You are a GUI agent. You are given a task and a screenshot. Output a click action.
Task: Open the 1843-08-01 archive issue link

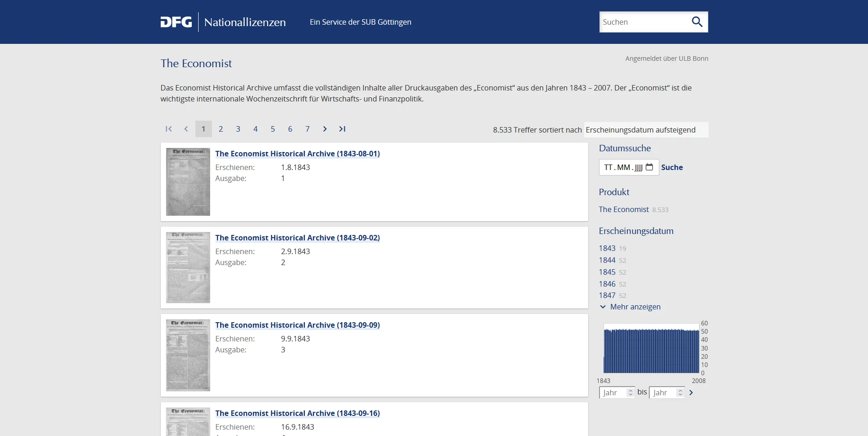(297, 154)
